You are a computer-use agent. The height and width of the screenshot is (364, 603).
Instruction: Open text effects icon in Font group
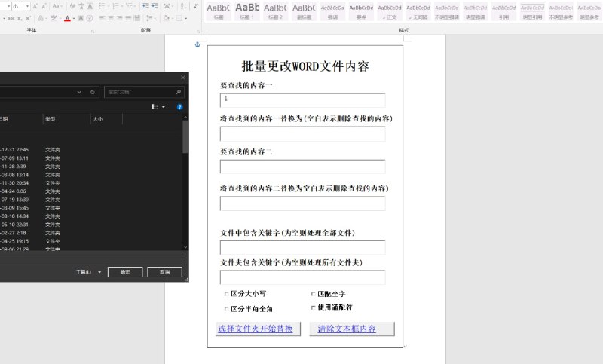coord(41,18)
